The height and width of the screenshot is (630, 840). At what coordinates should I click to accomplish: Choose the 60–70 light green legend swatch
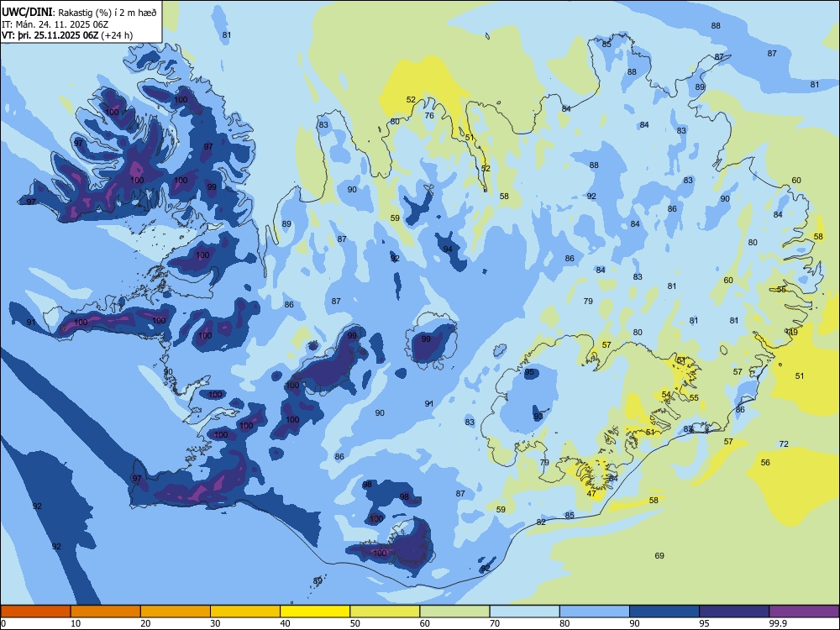(454, 612)
